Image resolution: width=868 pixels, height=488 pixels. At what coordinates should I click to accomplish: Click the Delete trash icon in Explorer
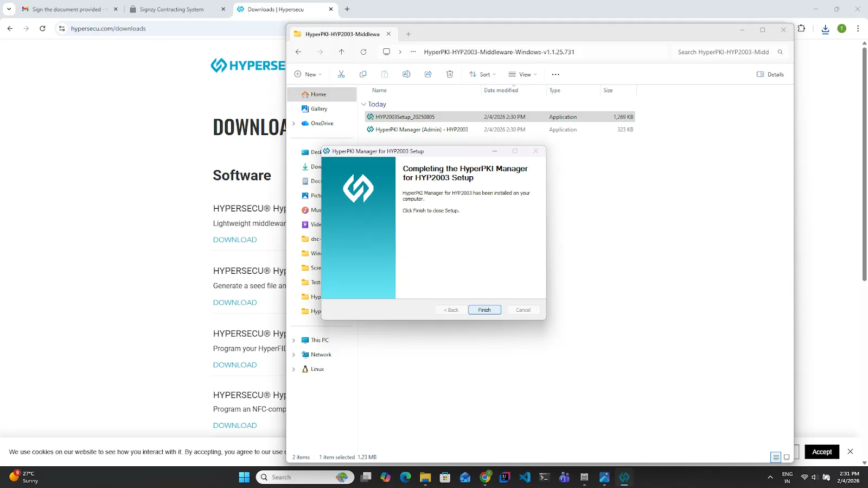450,74
